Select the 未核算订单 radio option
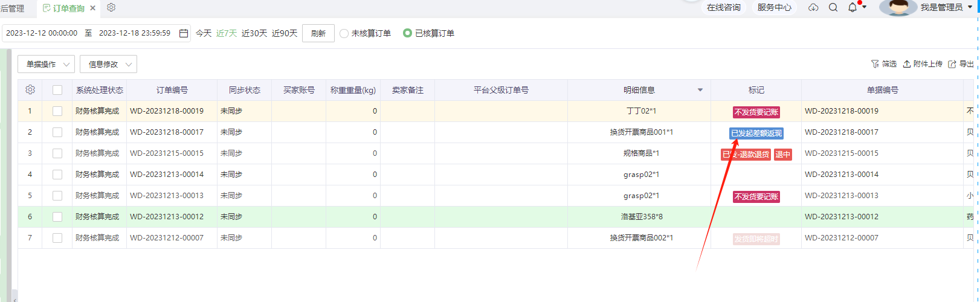Viewport: 980px width, 302px height. [x=344, y=33]
